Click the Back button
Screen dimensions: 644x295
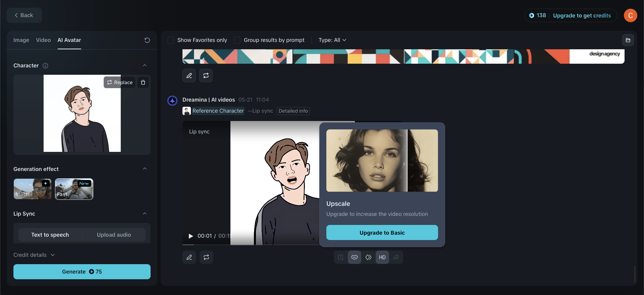[x=24, y=15]
